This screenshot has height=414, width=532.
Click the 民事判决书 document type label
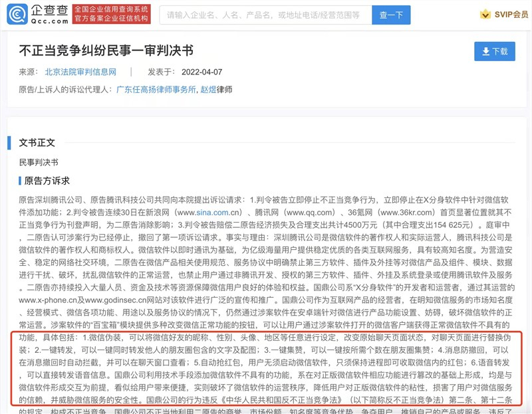(39, 162)
